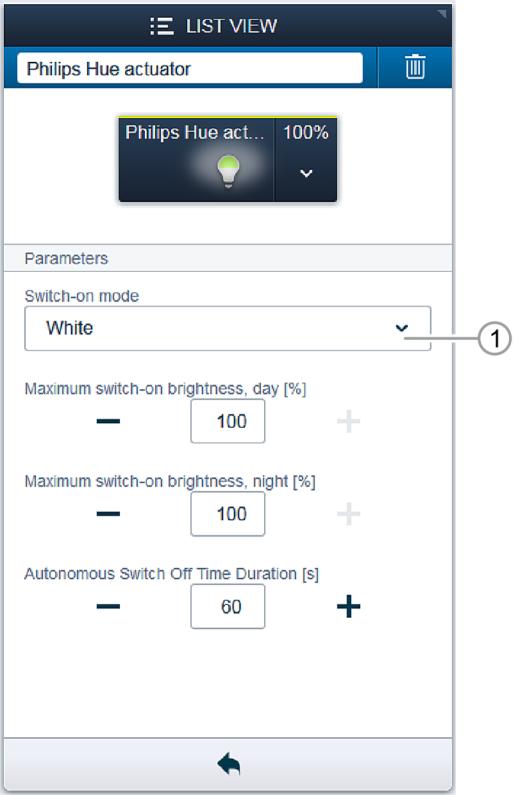This screenshot has width=515, height=795.
Task: Increase maximum night brightness with plus
Action: [348, 514]
